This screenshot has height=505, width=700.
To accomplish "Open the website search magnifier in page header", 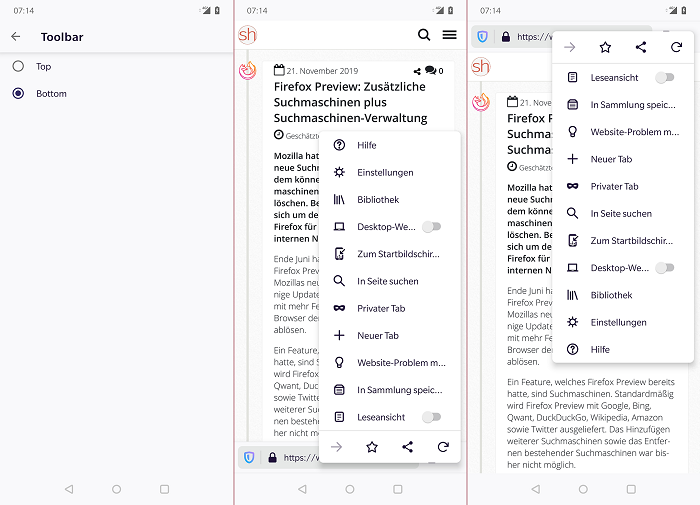I will coord(424,35).
